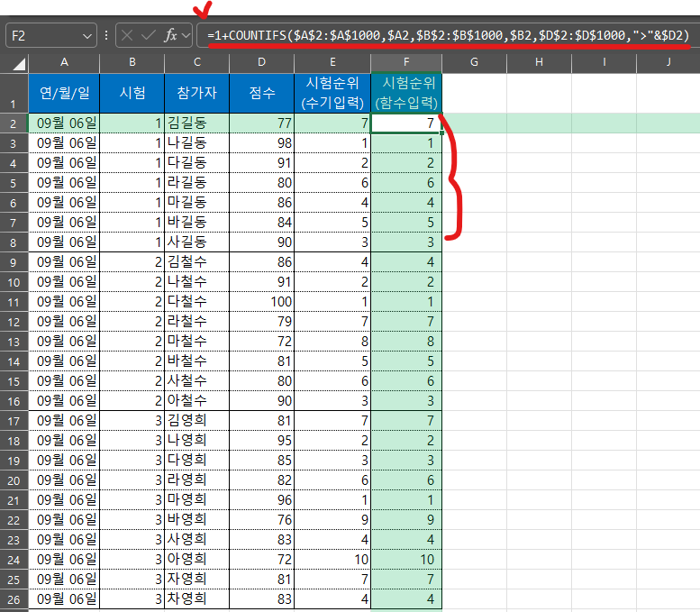This screenshot has height=612, width=700.
Task: Select column G header
Action: tap(474, 62)
